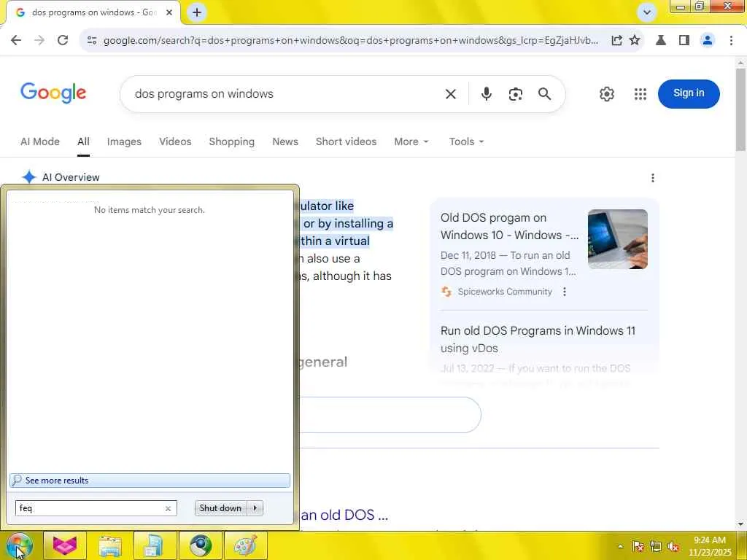Open Chrome three-dot menu
The image size is (747, 560).
coord(731,41)
